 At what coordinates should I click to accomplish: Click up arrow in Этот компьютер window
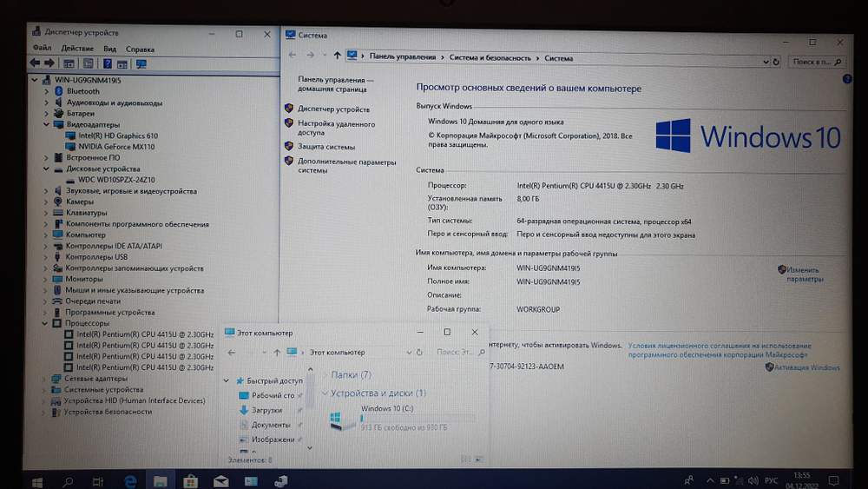tap(277, 353)
